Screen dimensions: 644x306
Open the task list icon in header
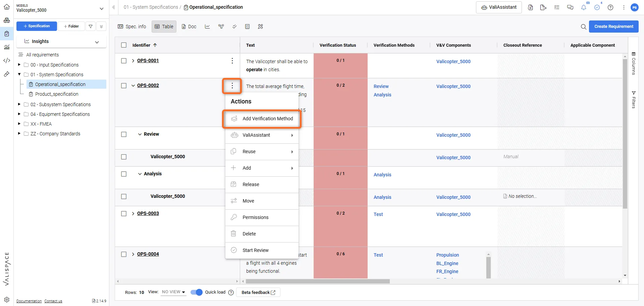click(x=557, y=7)
